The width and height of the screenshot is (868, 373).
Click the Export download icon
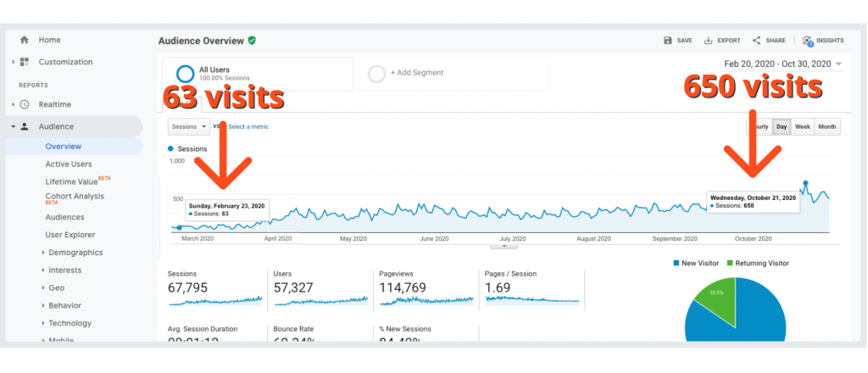708,41
